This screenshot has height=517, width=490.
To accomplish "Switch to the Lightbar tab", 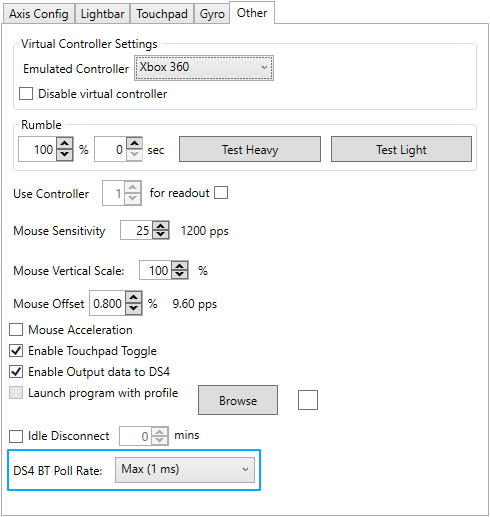I will (x=102, y=14).
